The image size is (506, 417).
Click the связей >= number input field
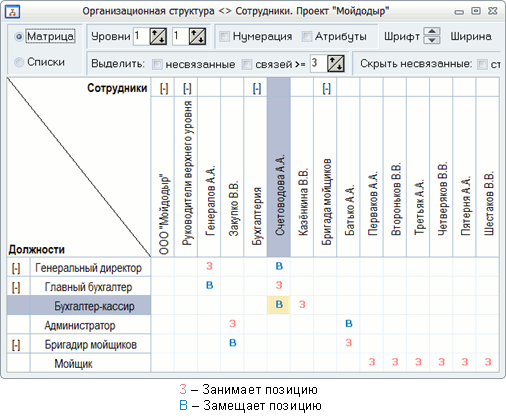318,63
